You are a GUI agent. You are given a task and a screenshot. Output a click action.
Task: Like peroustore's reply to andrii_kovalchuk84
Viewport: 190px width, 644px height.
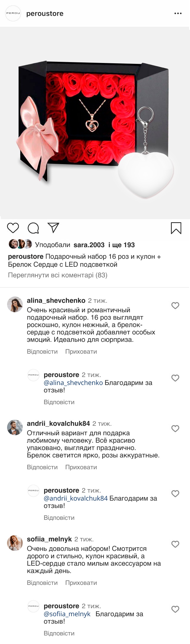point(175,493)
